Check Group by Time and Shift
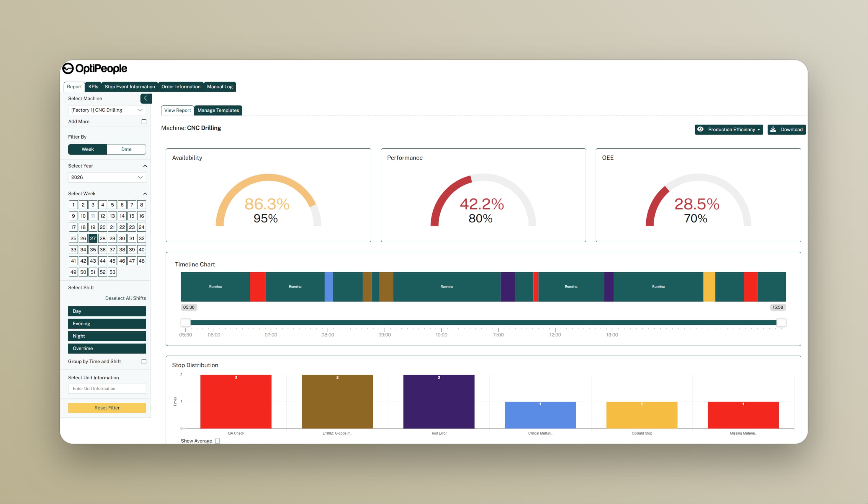 click(144, 362)
